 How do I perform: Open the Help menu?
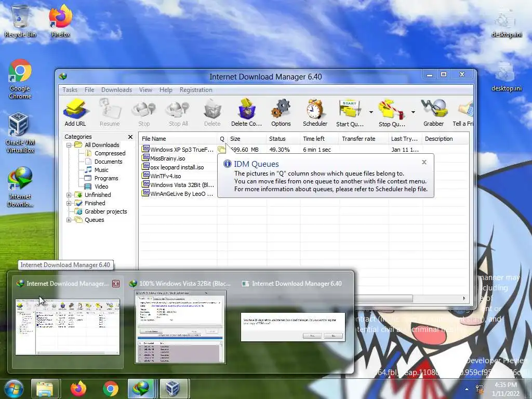(166, 90)
